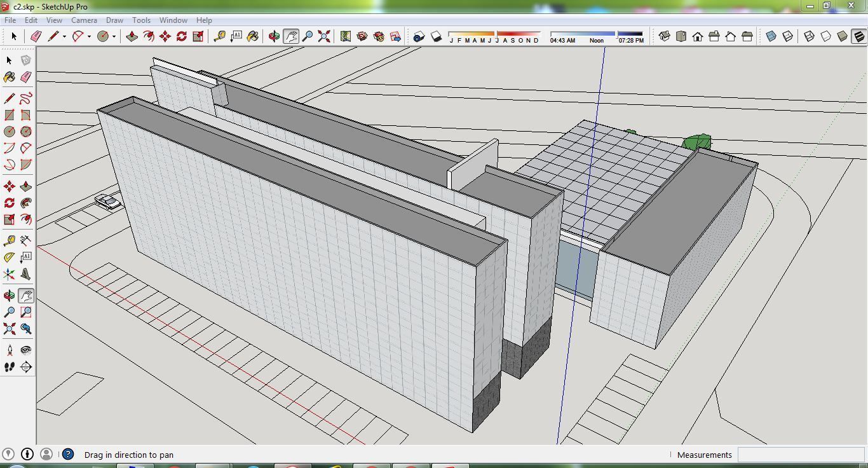Select the Position Camera tool
This screenshot has width=868, height=468.
10,350
